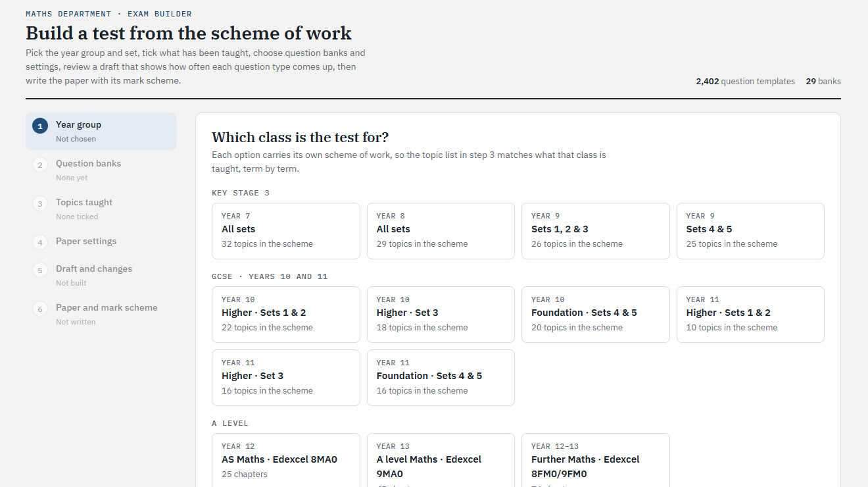The image size is (868, 487).
Task: Open the Paper and mark scheme step
Action: coord(101,314)
